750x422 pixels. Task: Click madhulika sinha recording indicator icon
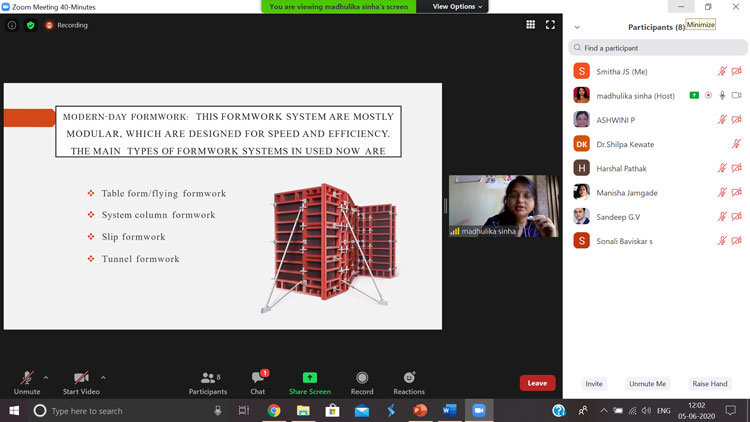[708, 95]
